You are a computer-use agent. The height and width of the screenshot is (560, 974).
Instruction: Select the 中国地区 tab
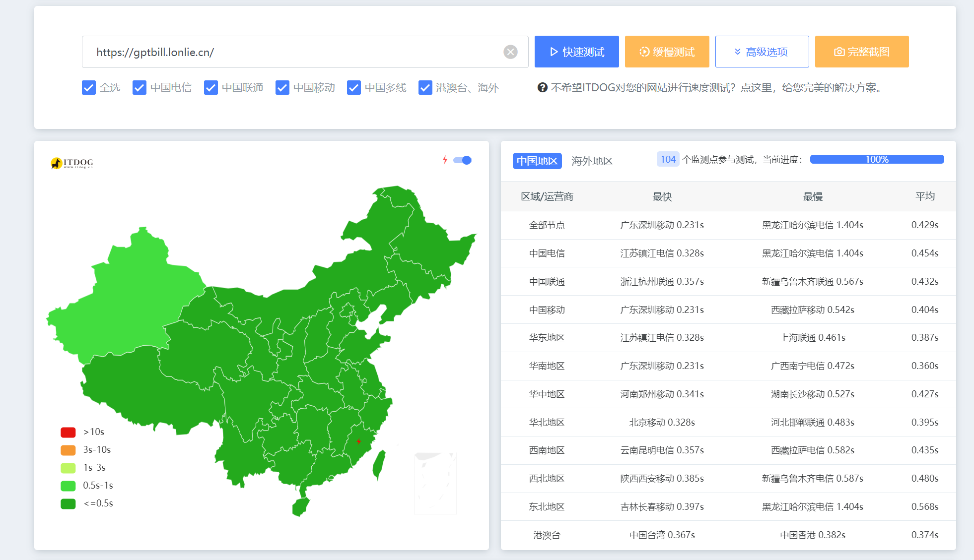[x=537, y=161]
